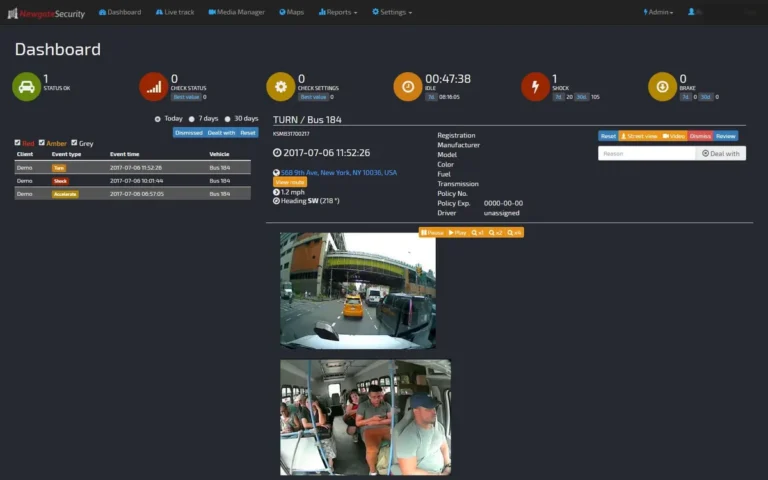768x480 pixels.
Task: Click the front road camera thumbnail
Action: (x=358, y=290)
